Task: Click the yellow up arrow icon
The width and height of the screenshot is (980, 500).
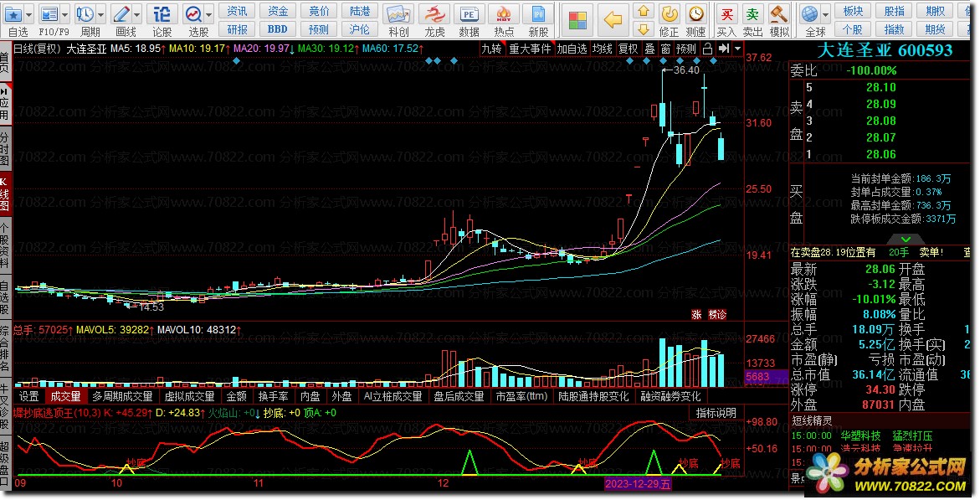Action: [644, 11]
